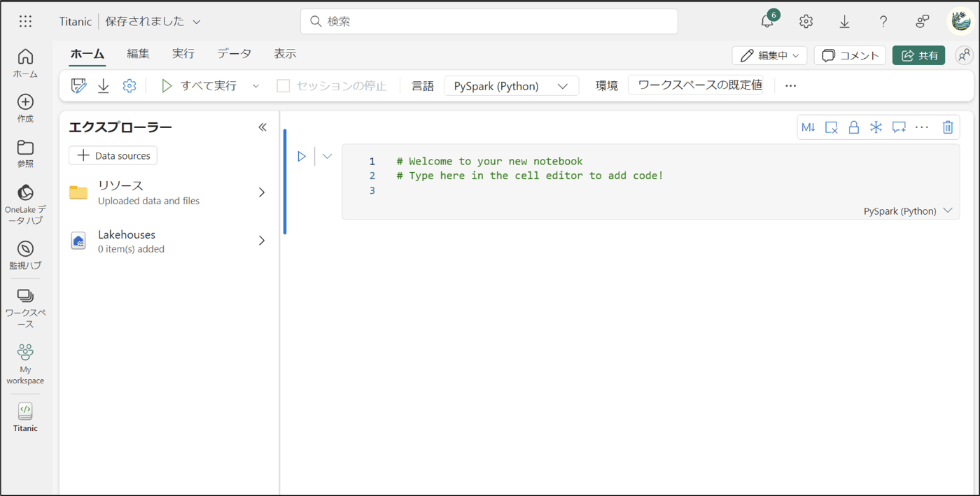Viewport: 980px width, 496px height.
Task: Click the save-and-edit notebook icon in toolbar
Action: [x=78, y=85]
